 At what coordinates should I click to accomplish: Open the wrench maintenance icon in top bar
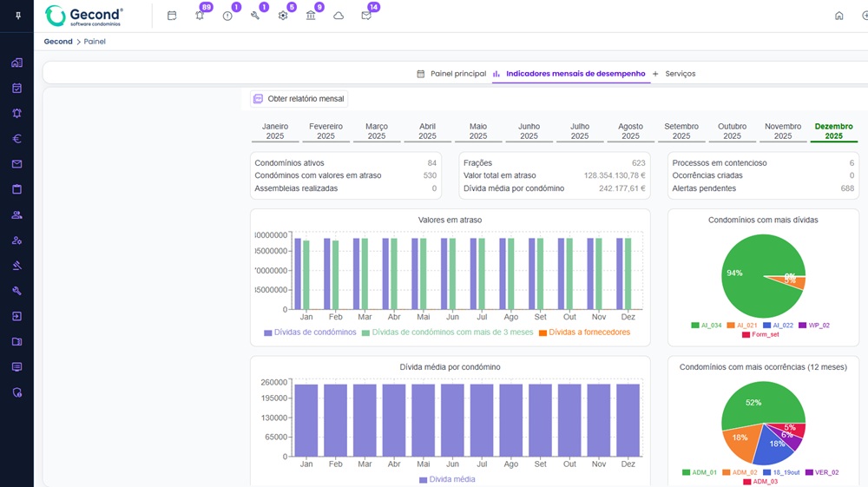tap(255, 16)
